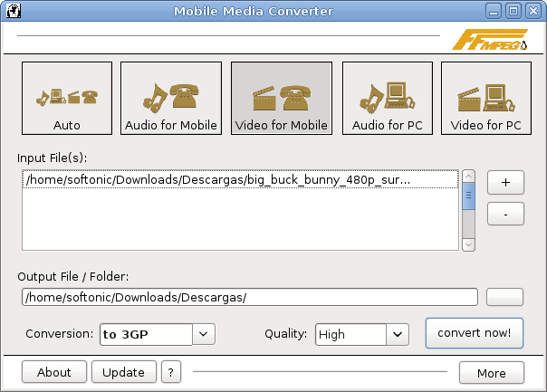
Task: Click the input file list scrollbar handle
Action: tap(468, 195)
